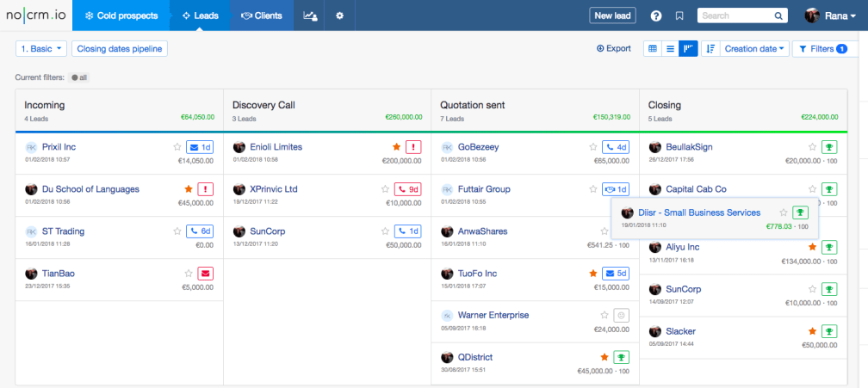Click the Quotation sent total €150,319.00
Screen dimensions: 868x388
point(611,117)
